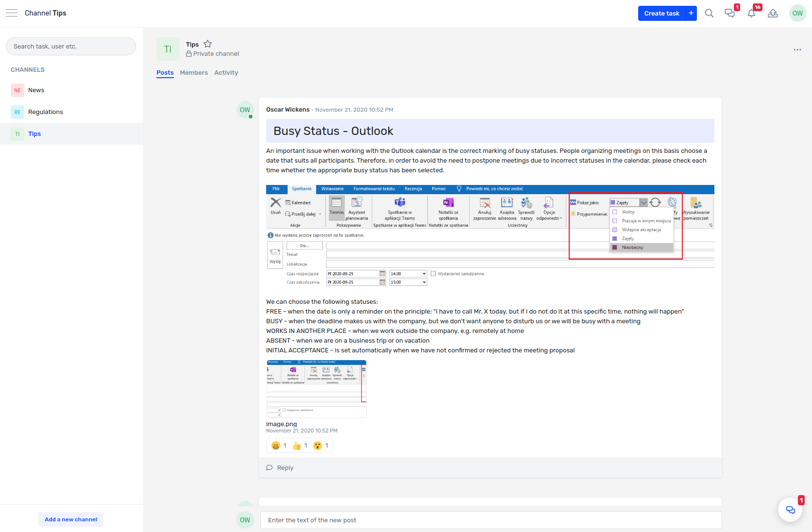Click the Reply link under the post

(x=285, y=468)
